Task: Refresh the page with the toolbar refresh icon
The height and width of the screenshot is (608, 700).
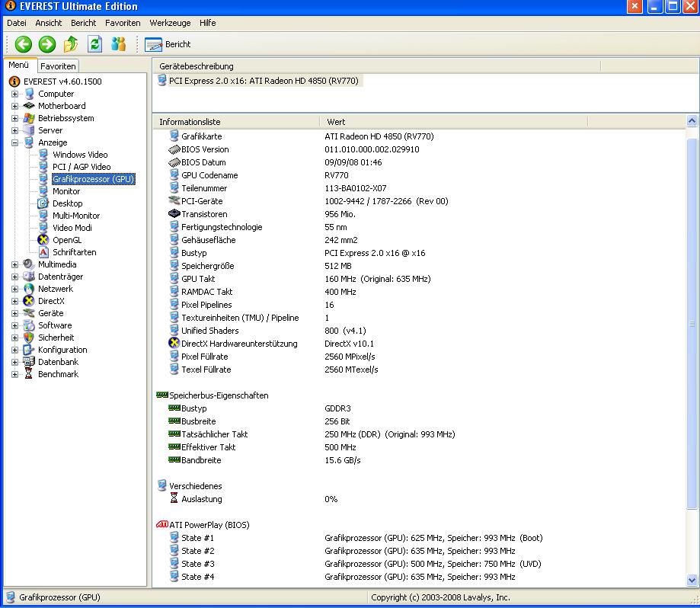Action: pos(94,43)
